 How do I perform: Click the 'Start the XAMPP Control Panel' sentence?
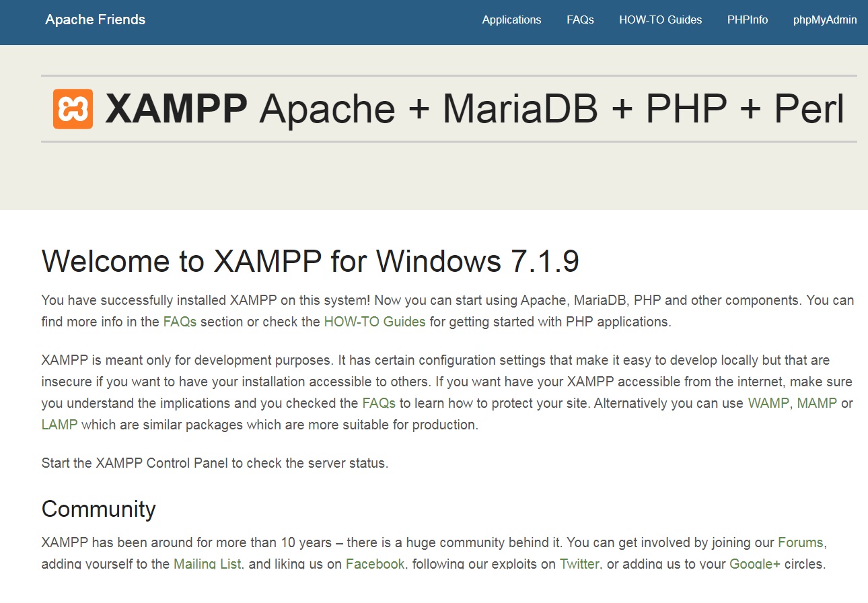point(215,464)
